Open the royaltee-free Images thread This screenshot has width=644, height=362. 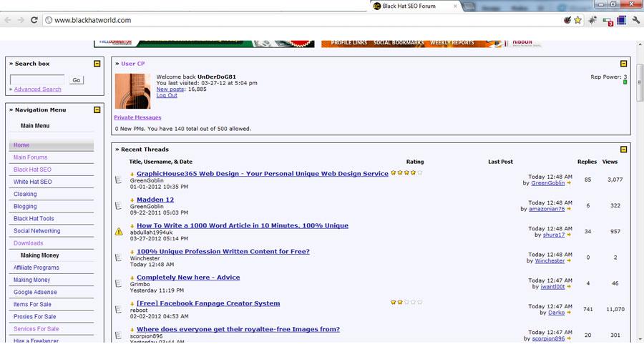[x=238, y=329]
